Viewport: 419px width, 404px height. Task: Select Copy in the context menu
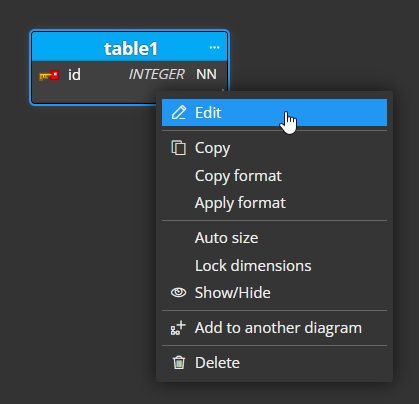[x=274, y=148]
